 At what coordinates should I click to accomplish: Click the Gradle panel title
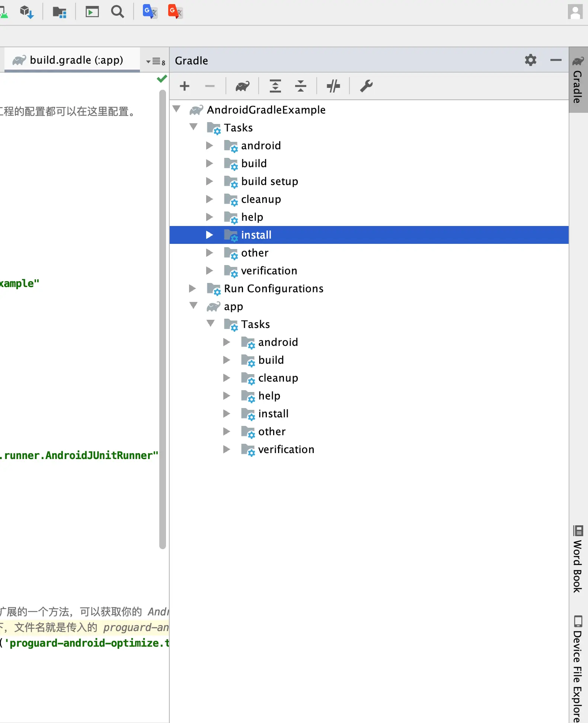(x=191, y=60)
